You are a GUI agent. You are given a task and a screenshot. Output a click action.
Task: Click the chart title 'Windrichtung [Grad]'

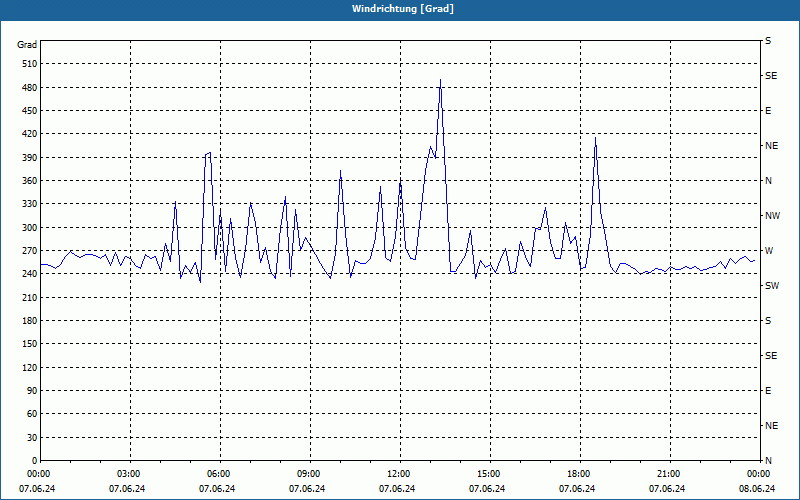(x=403, y=9)
